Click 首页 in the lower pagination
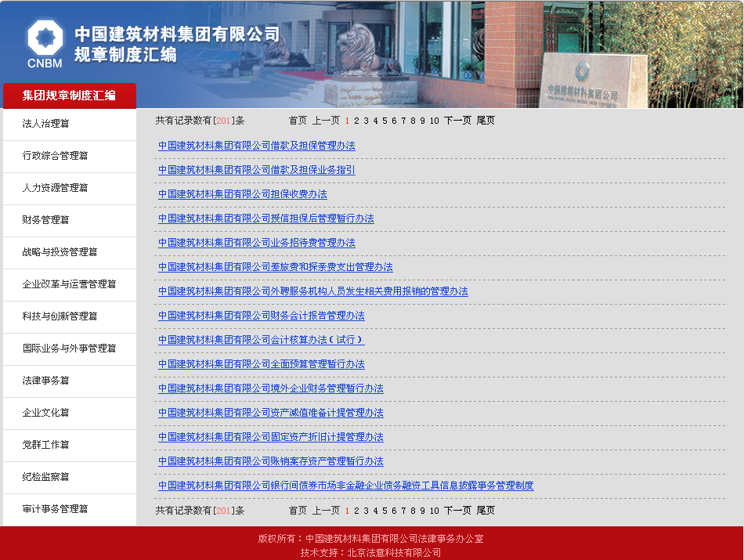Viewport: 744px width, 560px height. pyautogui.click(x=298, y=511)
